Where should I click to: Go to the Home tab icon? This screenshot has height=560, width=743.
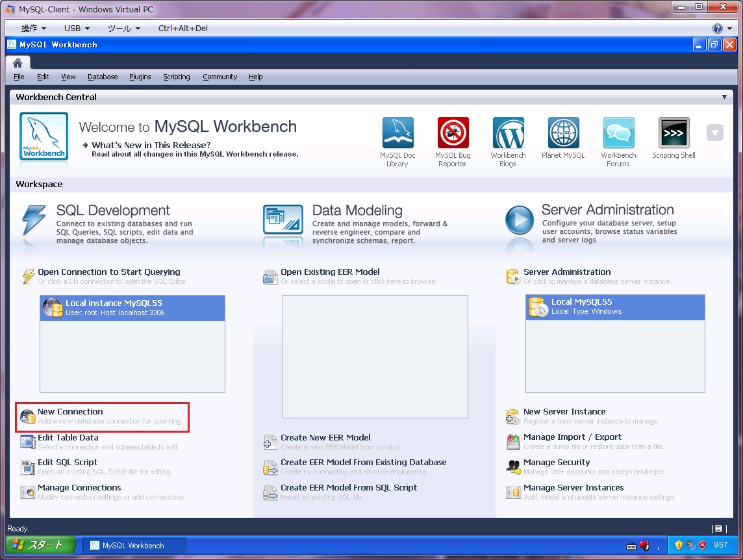(x=18, y=63)
